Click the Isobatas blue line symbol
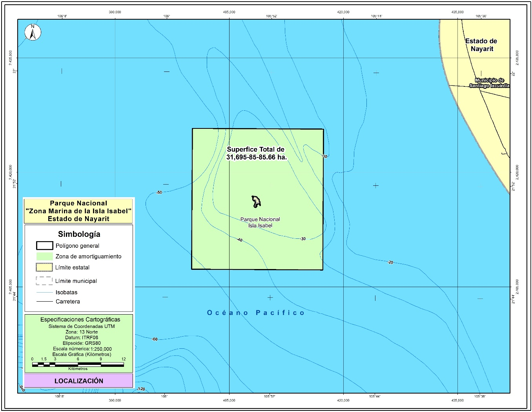532x412 pixels. pyautogui.click(x=44, y=292)
